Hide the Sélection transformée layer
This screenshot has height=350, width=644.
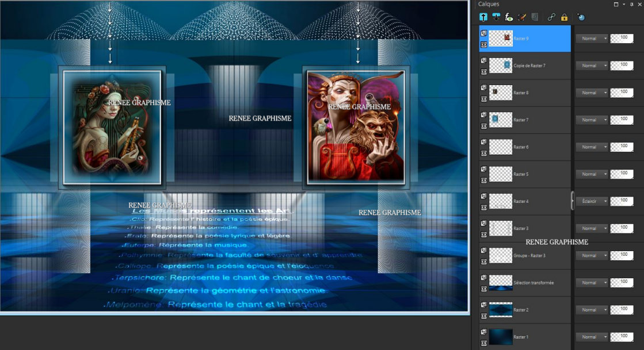pyautogui.click(x=484, y=289)
